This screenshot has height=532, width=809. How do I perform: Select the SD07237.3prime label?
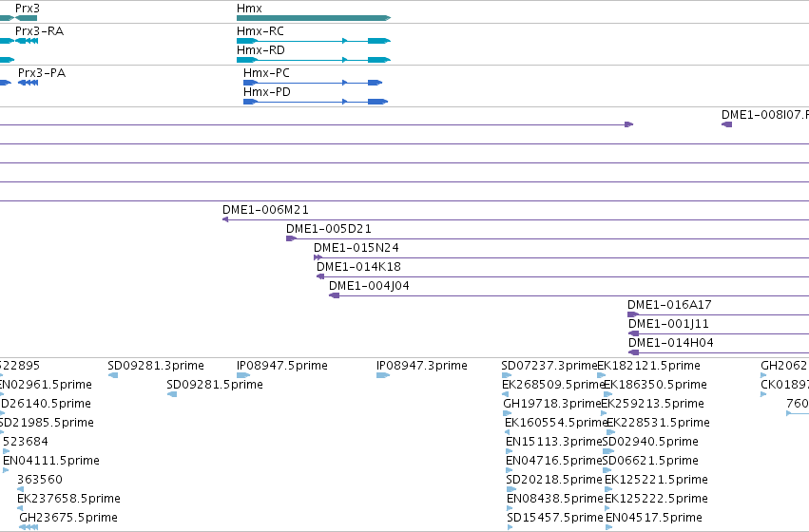point(549,366)
